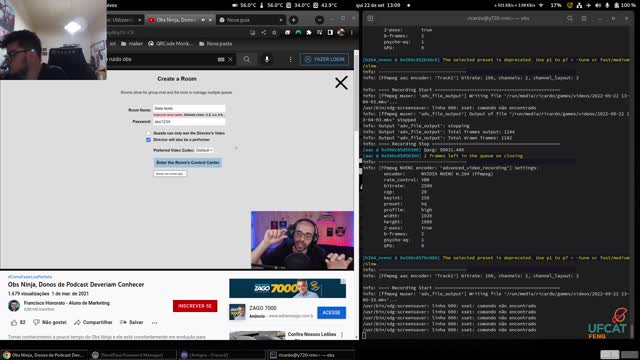Image resolution: width=640 pixels, height=360 pixels.
Task: Click the YouTube search magnifier button
Action: coord(247,59)
